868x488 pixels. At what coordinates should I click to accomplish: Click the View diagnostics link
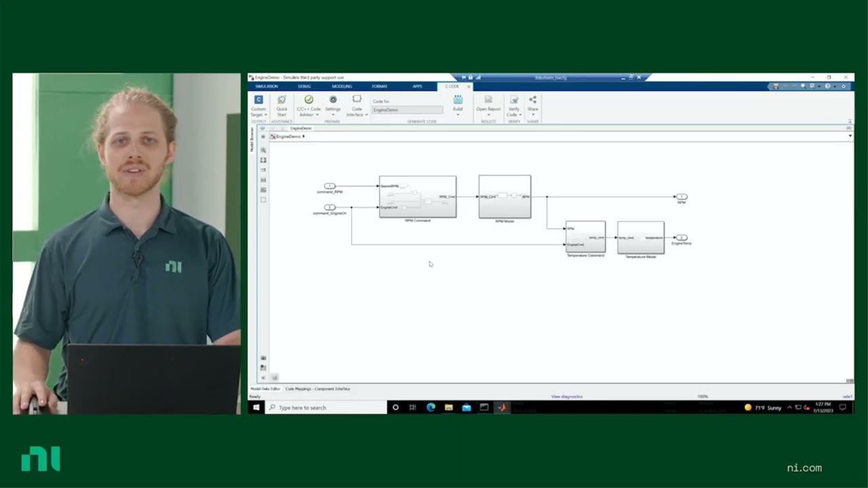[567, 396]
